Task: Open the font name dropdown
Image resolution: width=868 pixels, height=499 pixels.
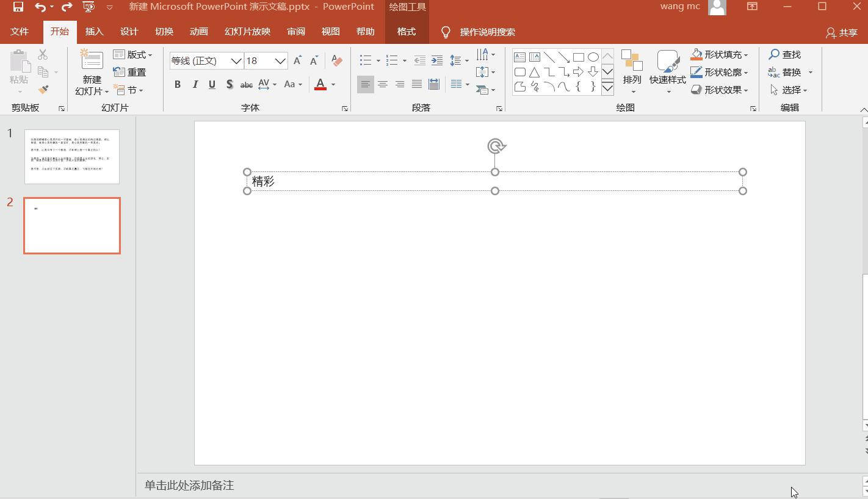Action: click(236, 61)
